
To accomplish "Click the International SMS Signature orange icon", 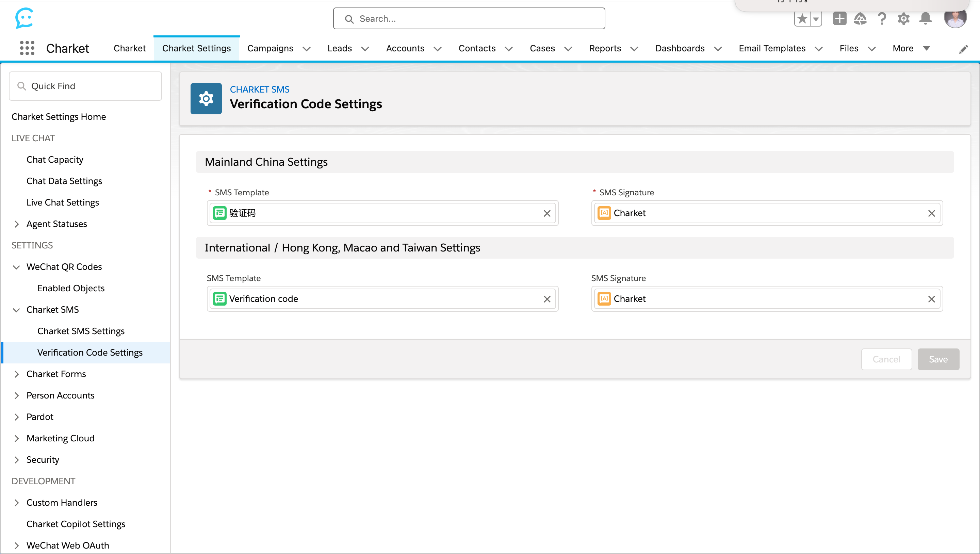I will pos(604,299).
